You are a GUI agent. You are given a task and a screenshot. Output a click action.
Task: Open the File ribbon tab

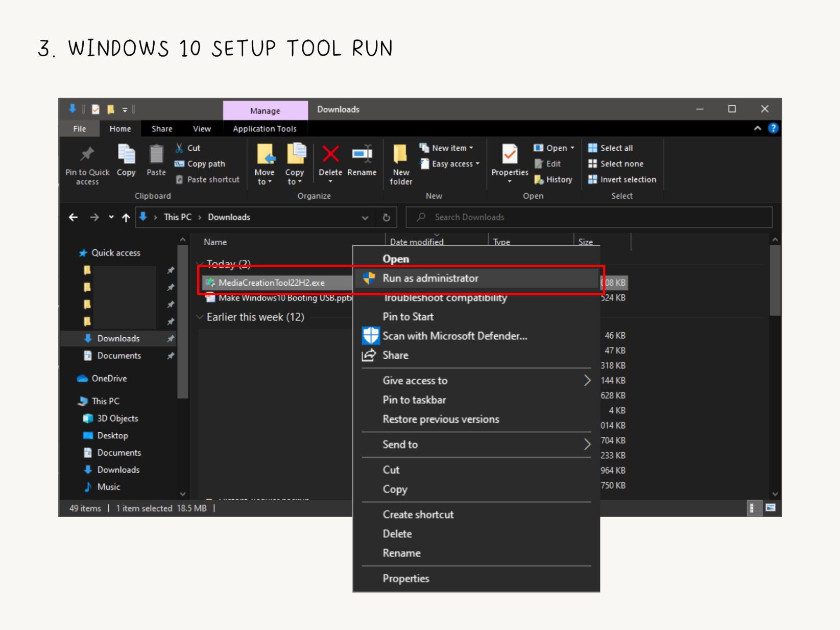80,129
